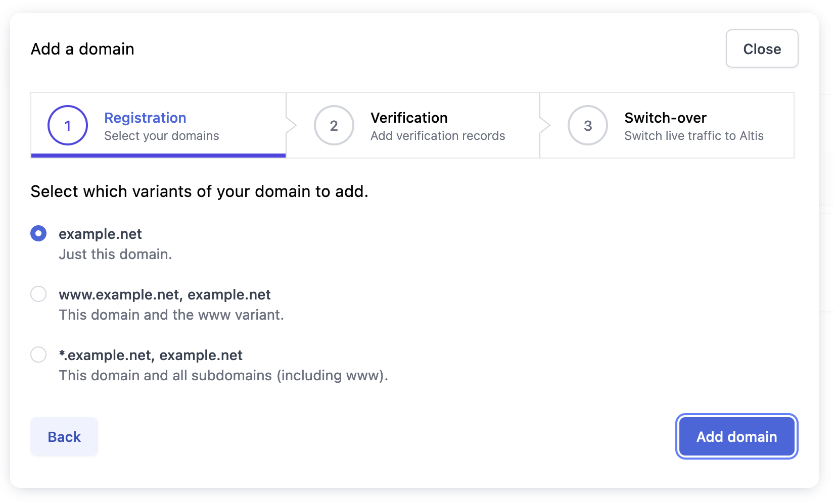The width and height of the screenshot is (834, 504).
Task: Select the example.net only radio button
Action: (x=38, y=233)
